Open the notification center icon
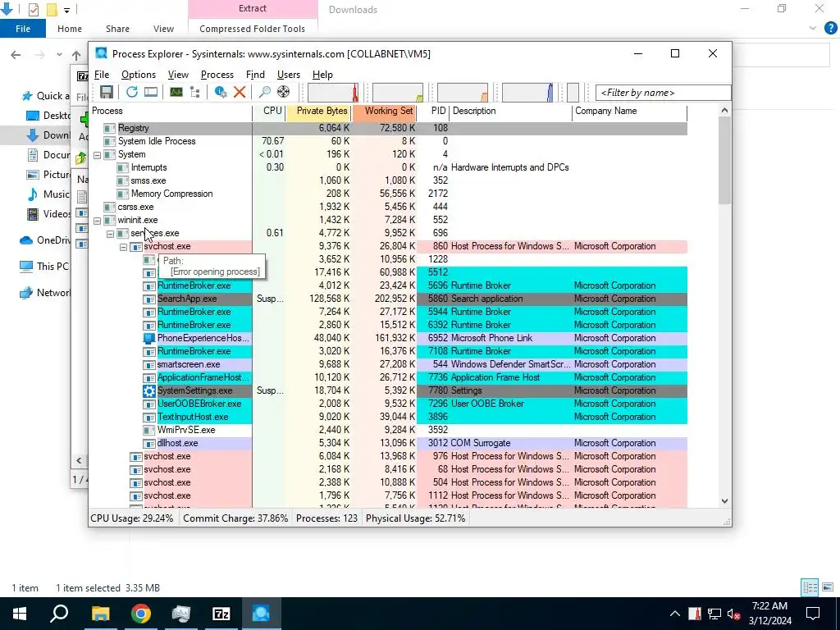This screenshot has width=840, height=630. (x=813, y=614)
